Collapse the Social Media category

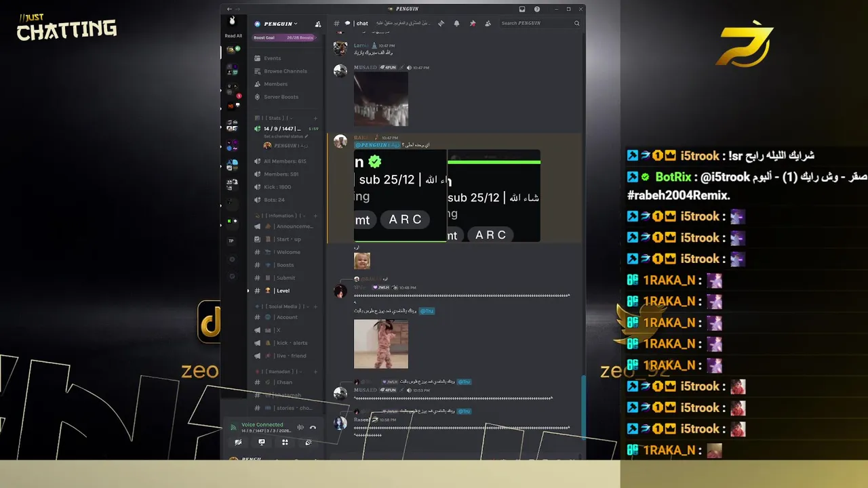[x=281, y=306]
